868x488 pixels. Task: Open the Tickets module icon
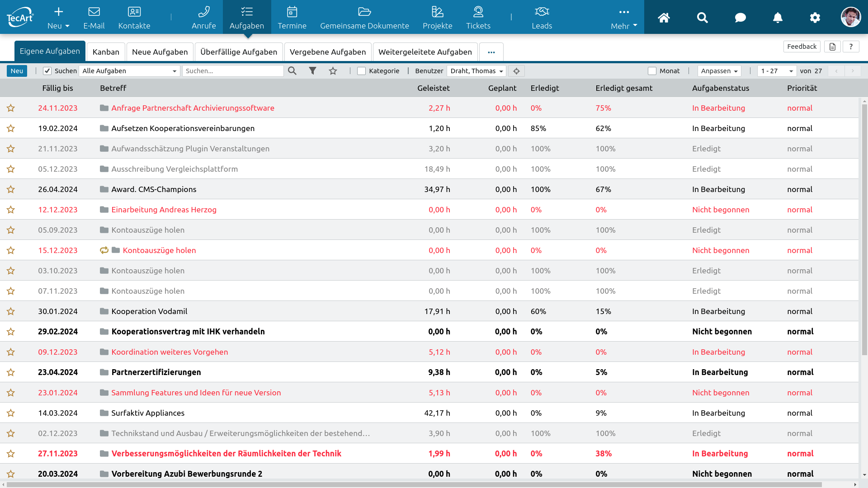[478, 12]
